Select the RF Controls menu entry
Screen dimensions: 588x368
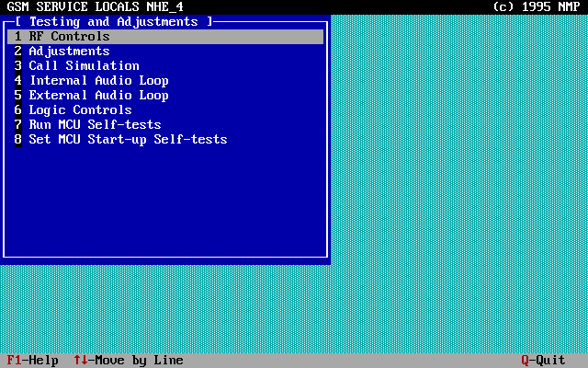69,37
